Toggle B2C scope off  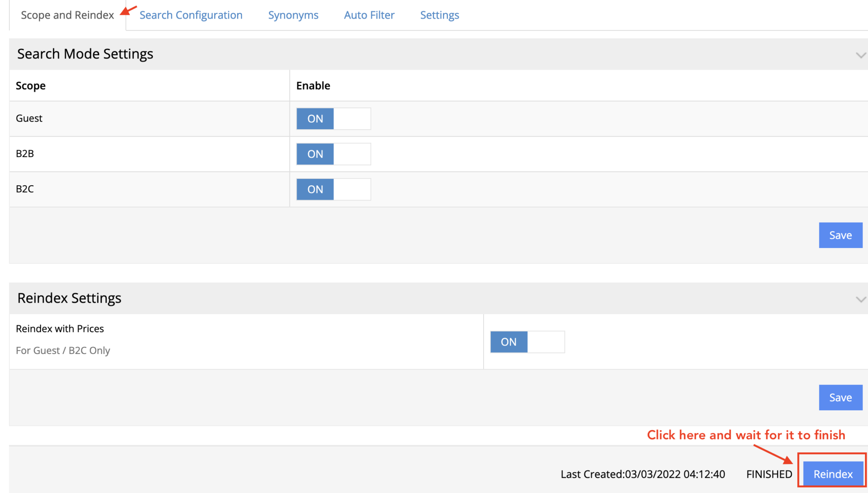click(x=333, y=189)
